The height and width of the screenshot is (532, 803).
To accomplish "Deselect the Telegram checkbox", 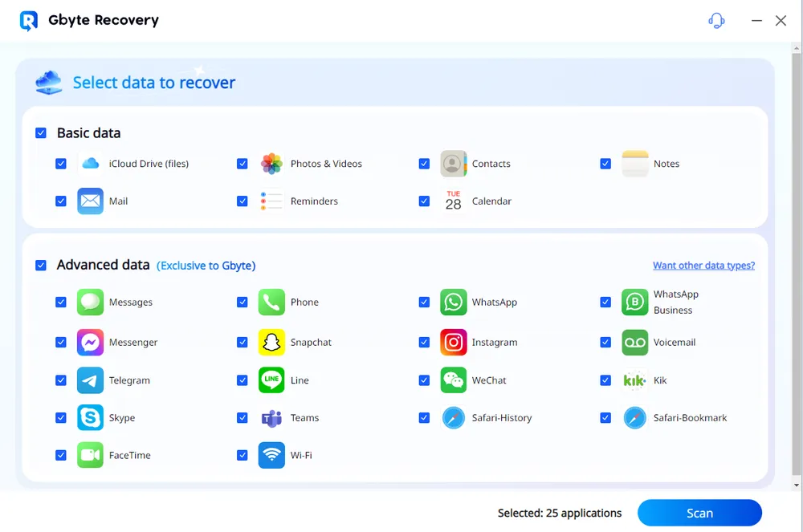I will (x=61, y=380).
